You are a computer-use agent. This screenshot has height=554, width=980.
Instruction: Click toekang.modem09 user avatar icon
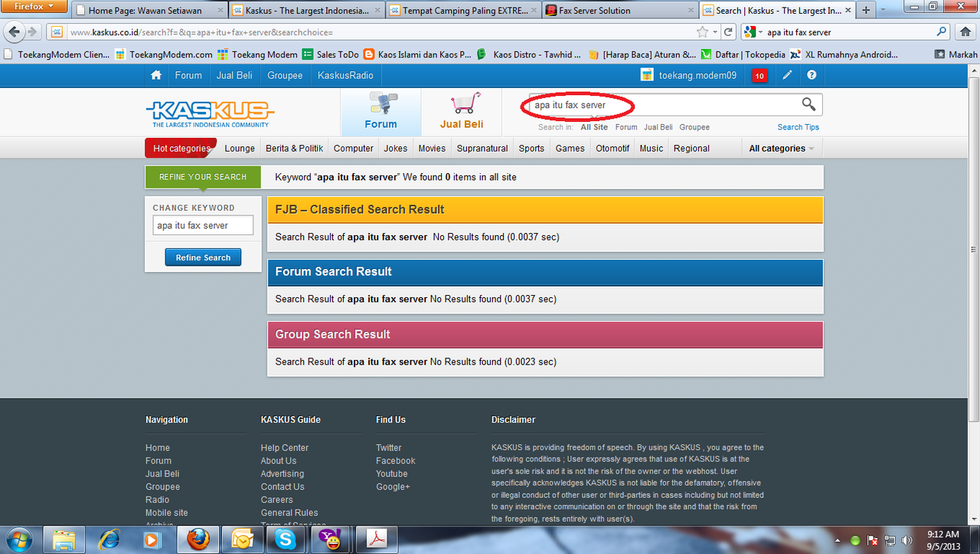[x=647, y=75]
